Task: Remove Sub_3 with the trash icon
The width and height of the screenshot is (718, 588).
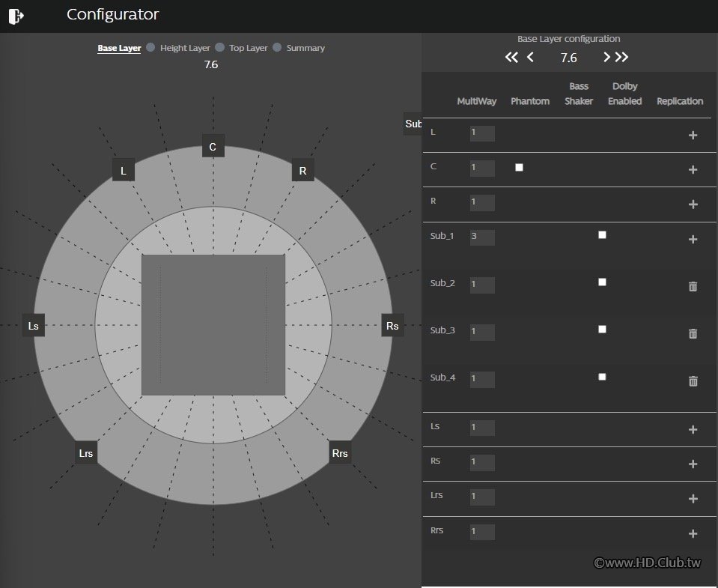Action: tap(693, 333)
